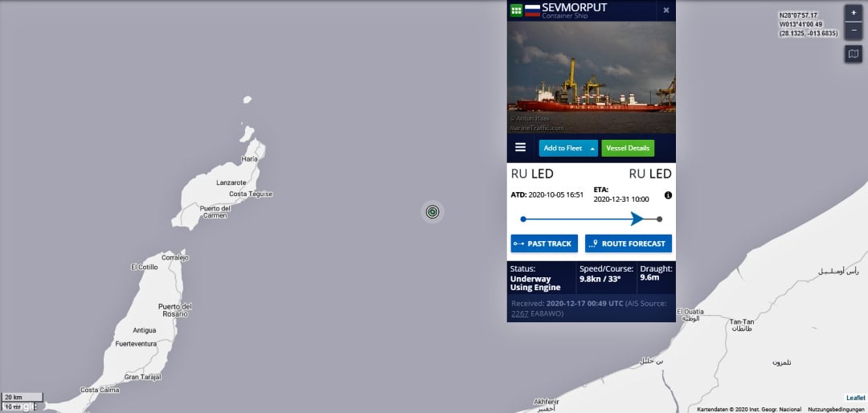Open the Nutzungsbedingungen terms link

836,410
